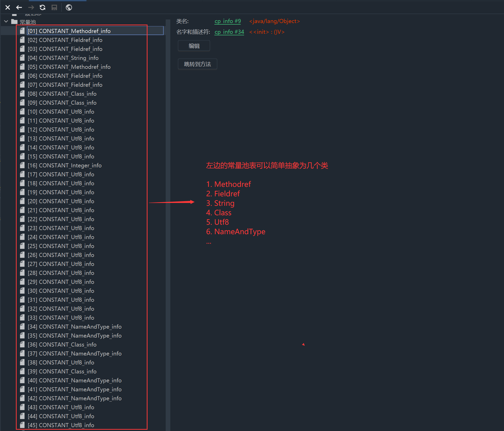Select [01] CONSTANT_Methodref_info entry

[69, 31]
